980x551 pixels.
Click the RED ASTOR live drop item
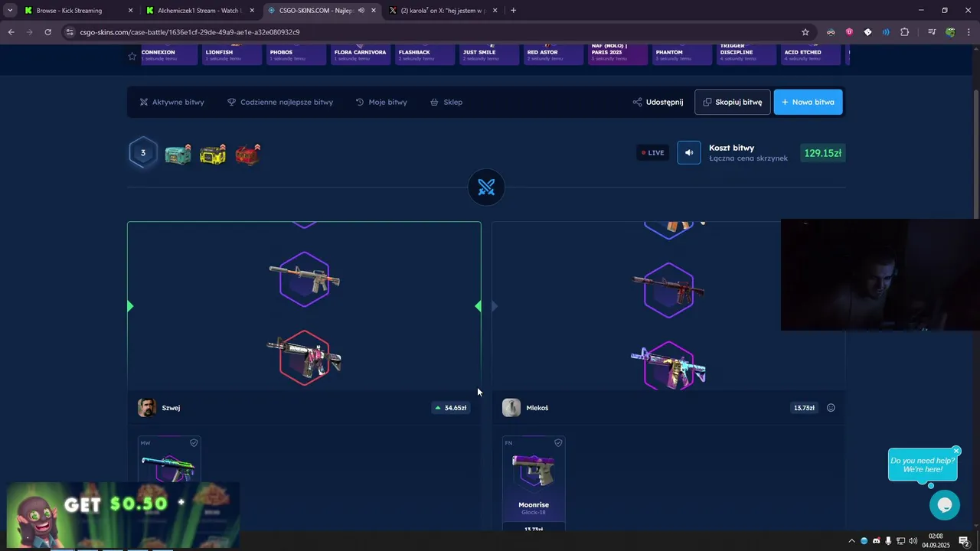pos(553,54)
